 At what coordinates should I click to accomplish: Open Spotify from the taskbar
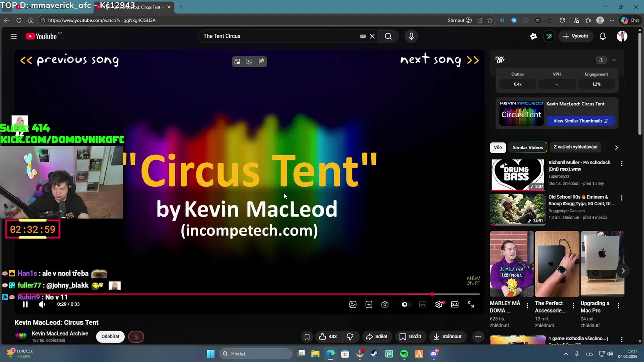(x=405, y=354)
